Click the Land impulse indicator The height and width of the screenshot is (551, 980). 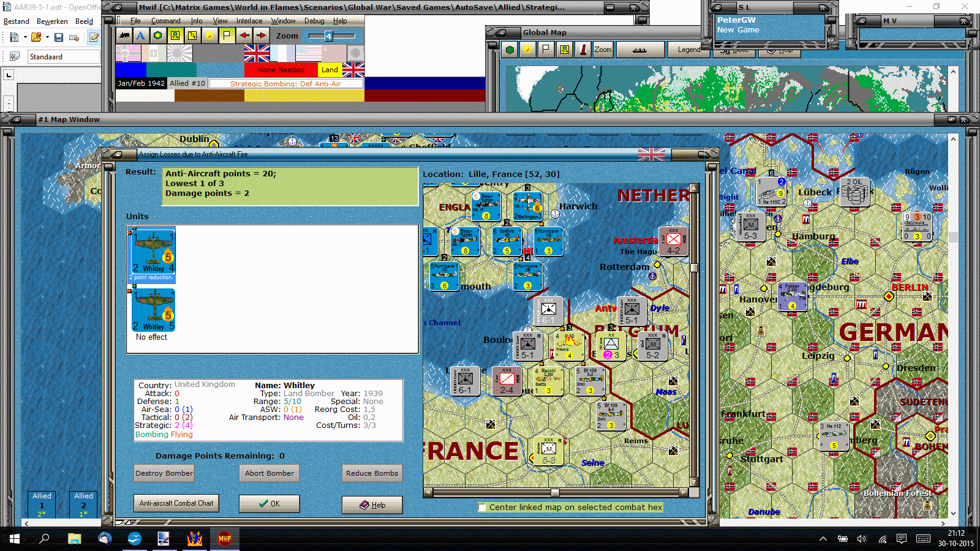(x=330, y=69)
